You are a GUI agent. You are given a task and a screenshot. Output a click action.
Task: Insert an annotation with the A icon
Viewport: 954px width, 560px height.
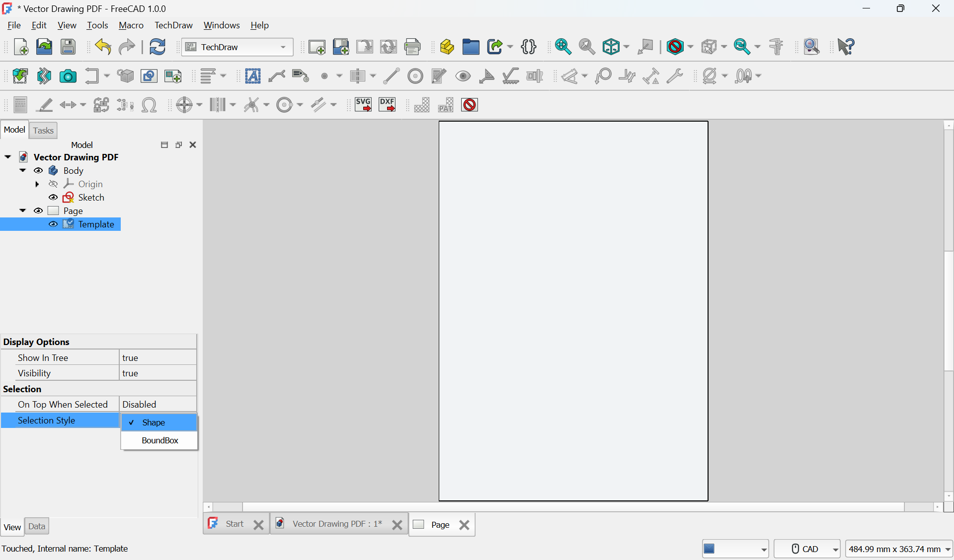pyautogui.click(x=253, y=76)
